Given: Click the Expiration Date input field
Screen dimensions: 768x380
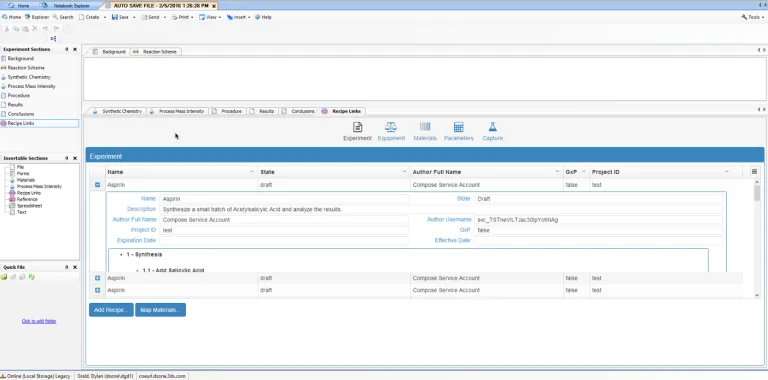Looking at the screenshot, I should pyautogui.click(x=284, y=240).
